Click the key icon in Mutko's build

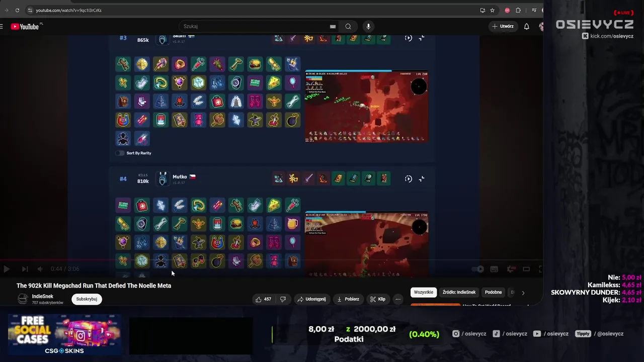coord(180,224)
